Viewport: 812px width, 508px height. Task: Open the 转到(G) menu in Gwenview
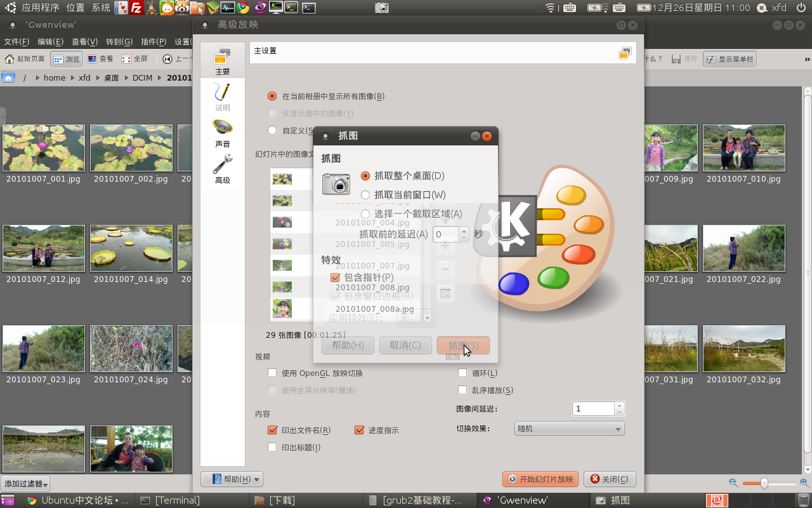pyautogui.click(x=119, y=42)
